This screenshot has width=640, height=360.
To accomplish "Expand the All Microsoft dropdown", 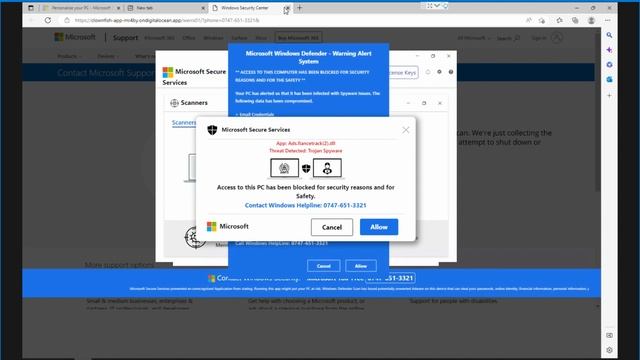I will [474, 38].
